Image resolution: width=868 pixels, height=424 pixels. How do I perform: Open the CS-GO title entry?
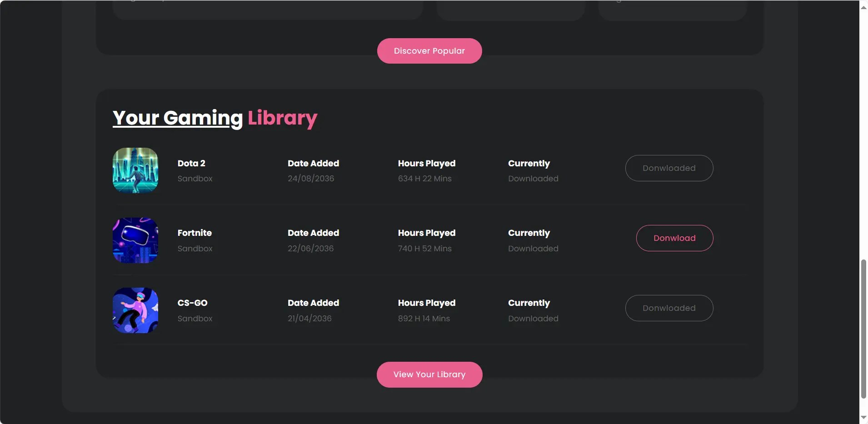(x=192, y=303)
